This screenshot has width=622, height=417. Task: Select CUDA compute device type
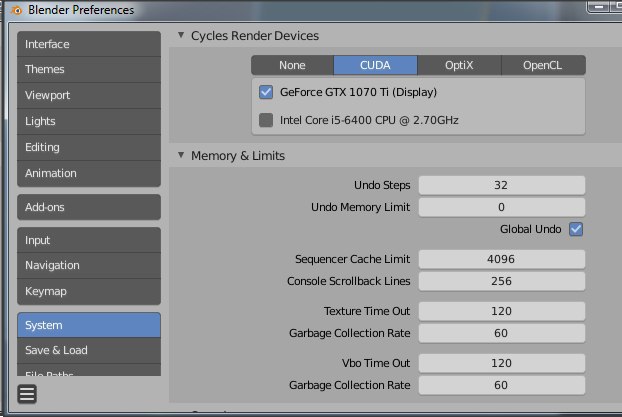point(375,65)
